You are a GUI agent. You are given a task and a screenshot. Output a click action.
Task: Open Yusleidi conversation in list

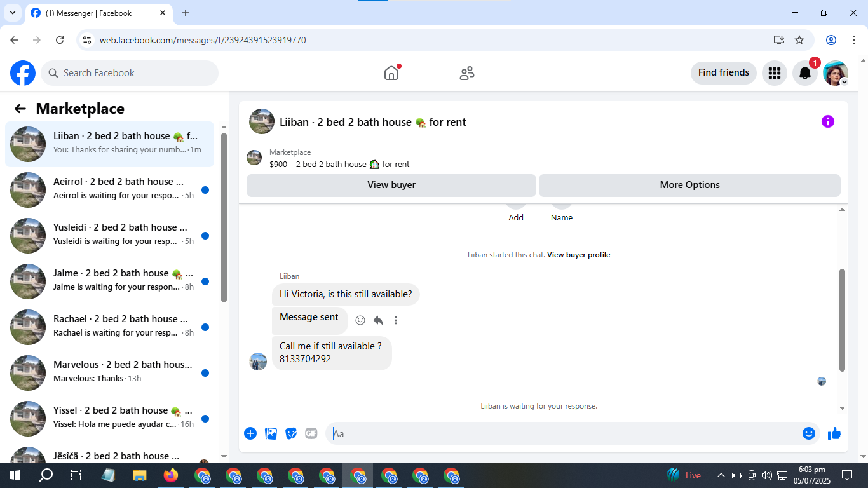pyautogui.click(x=109, y=236)
